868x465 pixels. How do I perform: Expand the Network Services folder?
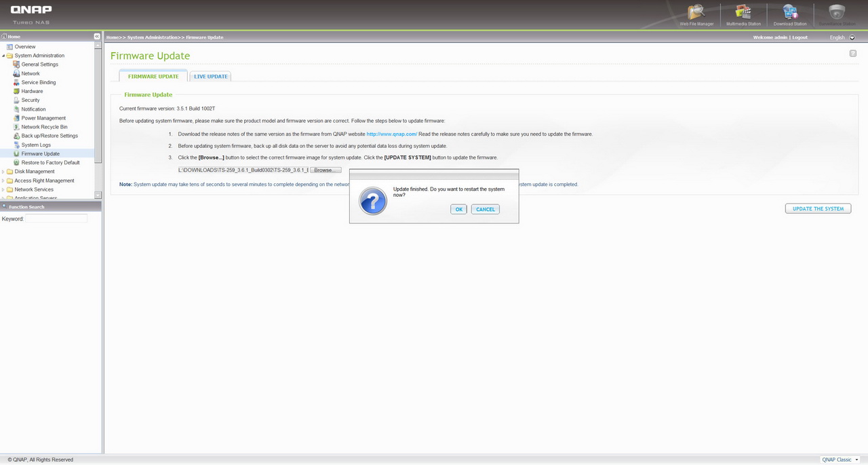click(x=3, y=189)
